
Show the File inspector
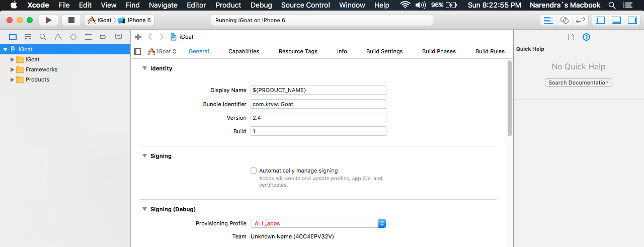point(571,37)
